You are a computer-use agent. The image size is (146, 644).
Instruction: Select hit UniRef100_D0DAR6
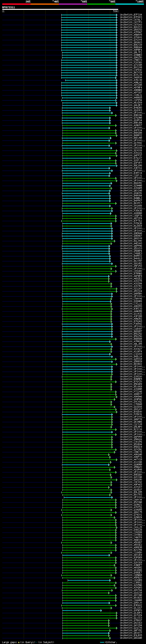click(131, 301)
